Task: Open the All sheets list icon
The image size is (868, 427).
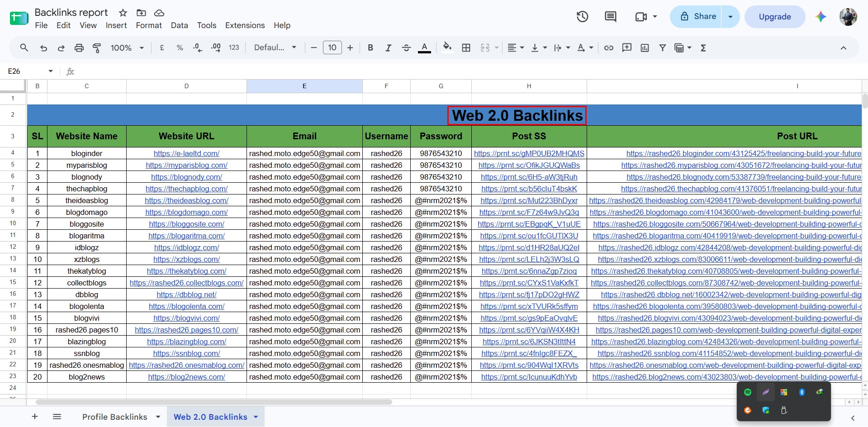Action: coord(57,417)
